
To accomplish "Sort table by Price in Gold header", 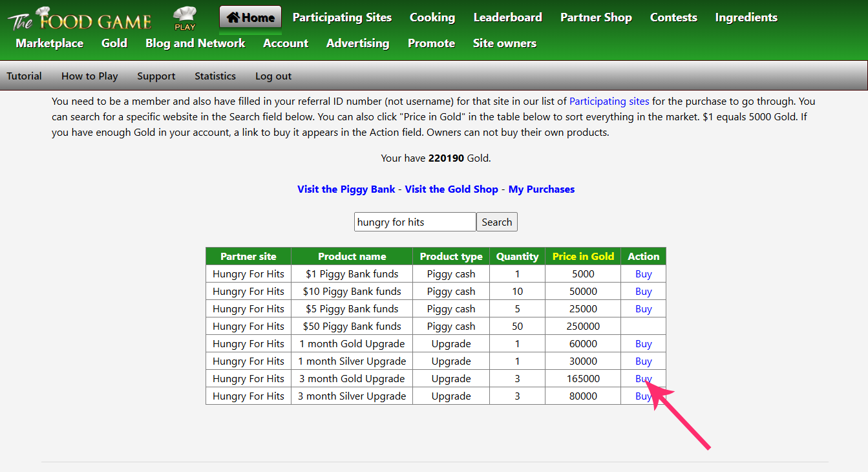I will (x=583, y=257).
